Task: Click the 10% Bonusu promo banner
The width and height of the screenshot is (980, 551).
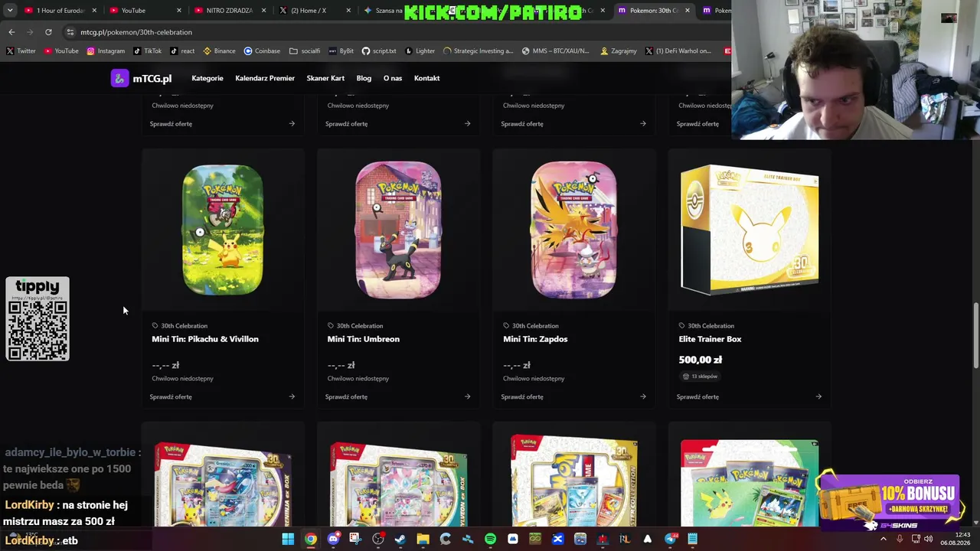Action: pos(890,501)
